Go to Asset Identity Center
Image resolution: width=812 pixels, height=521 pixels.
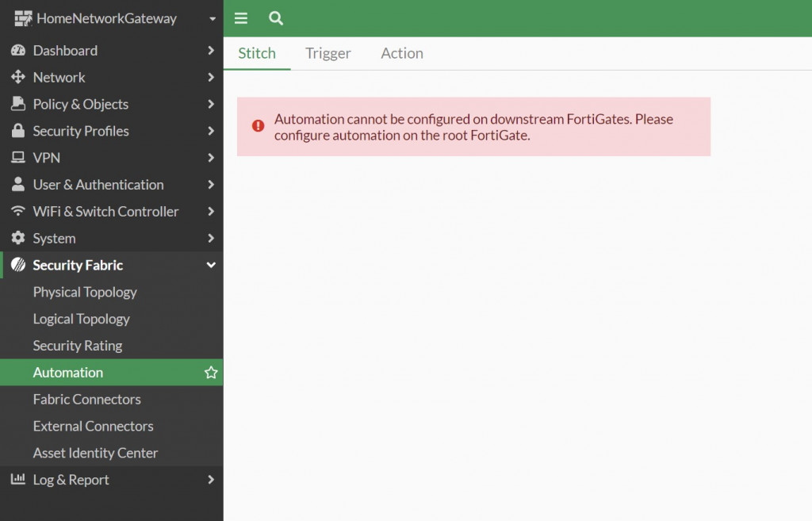coord(111,453)
